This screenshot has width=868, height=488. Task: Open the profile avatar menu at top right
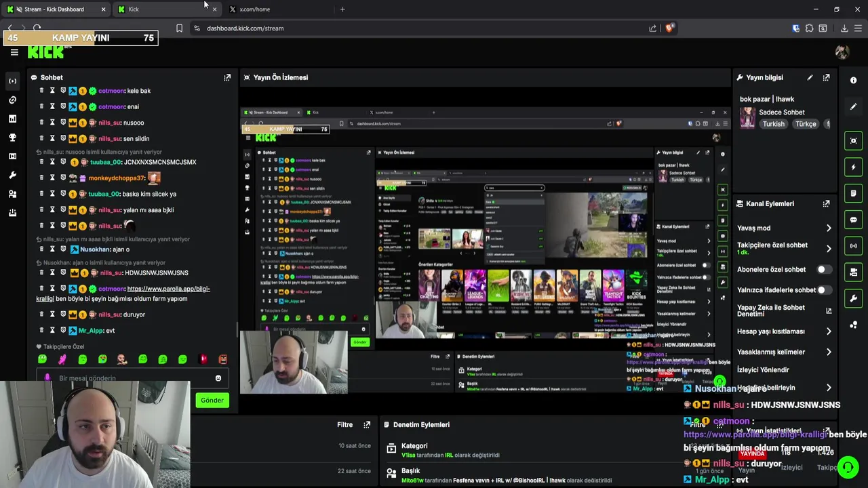tap(842, 52)
